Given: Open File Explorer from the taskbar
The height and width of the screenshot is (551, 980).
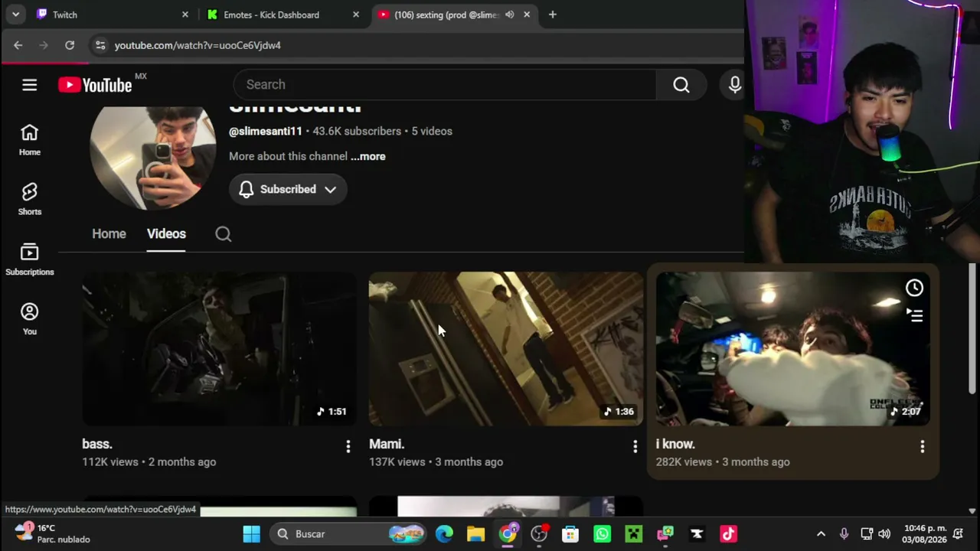Looking at the screenshot, I should (475, 534).
